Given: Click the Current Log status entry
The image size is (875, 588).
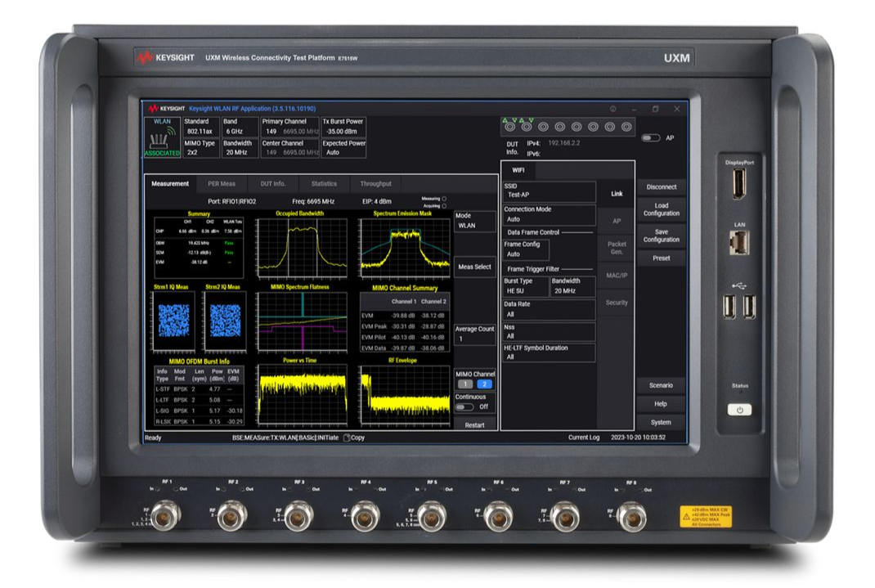Looking at the screenshot, I should tap(584, 438).
